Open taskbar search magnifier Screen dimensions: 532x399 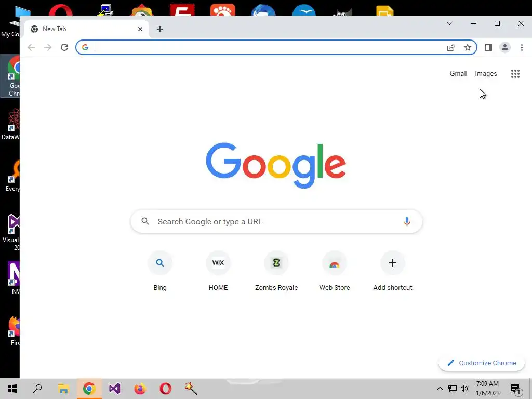pyautogui.click(x=37, y=389)
